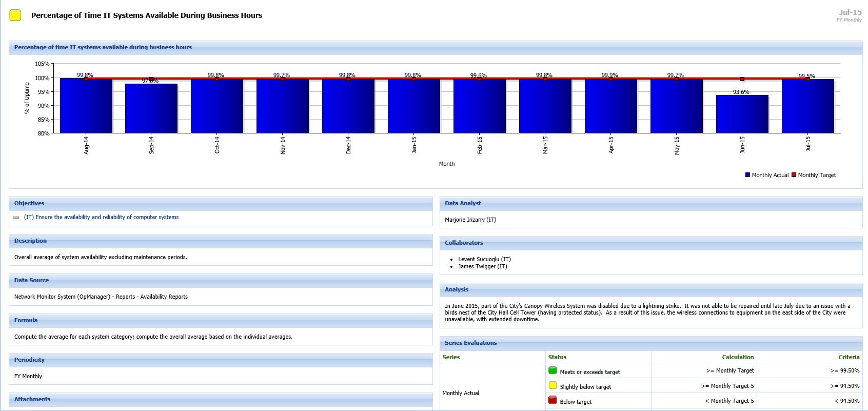
Task: Click the Monthly Target legend label
Action: 817,175
